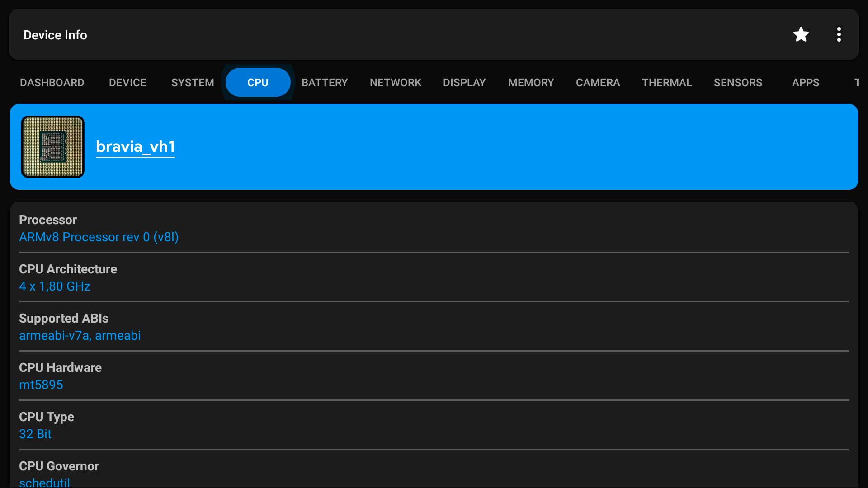Viewport: 868px width, 488px height.
Task: Expand SYSTEM tab options
Action: click(192, 82)
